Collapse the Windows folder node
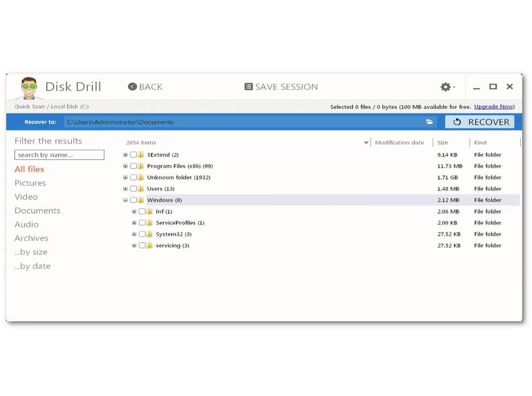 click(125, 200)
